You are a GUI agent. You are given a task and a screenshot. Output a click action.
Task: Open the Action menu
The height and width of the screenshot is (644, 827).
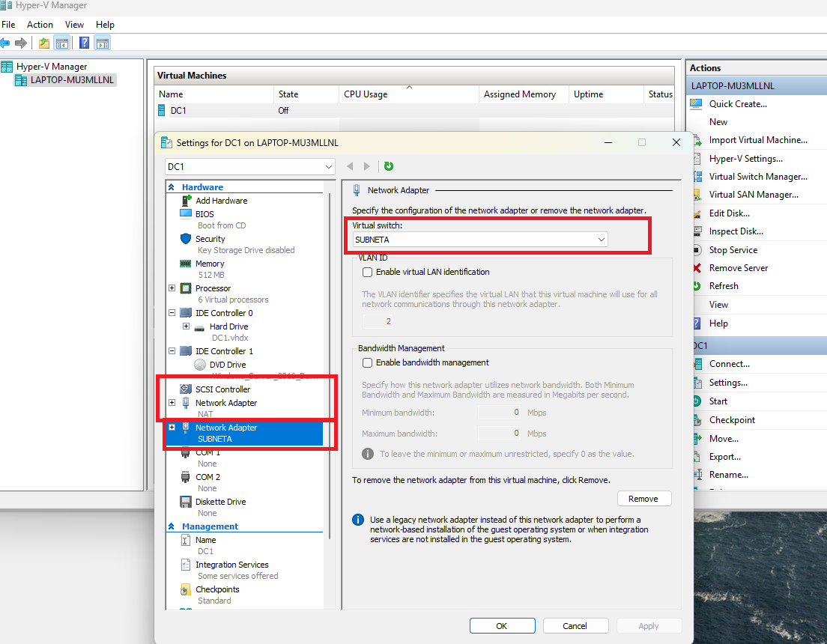point(40,24)
